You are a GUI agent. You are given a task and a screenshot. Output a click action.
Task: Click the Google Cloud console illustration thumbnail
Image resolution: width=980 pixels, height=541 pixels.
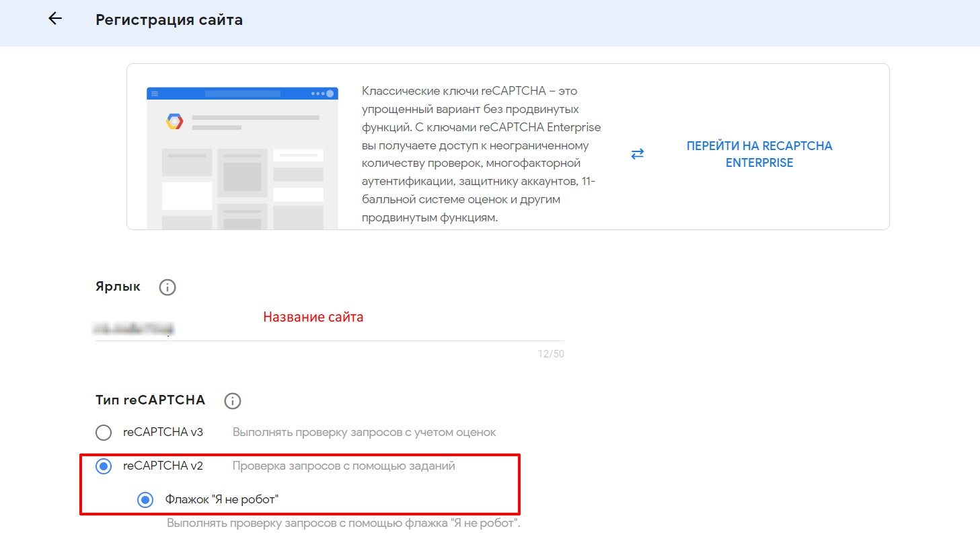(242, 158)
